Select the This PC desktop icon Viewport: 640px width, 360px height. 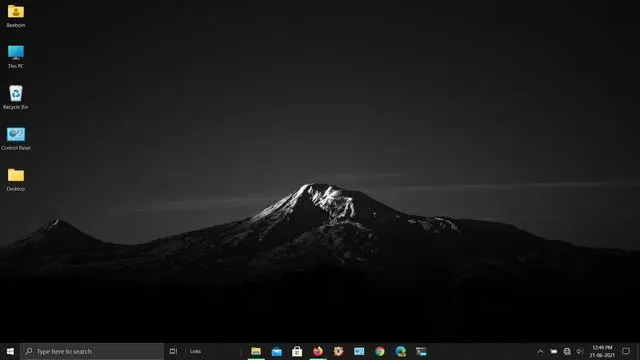coord(16,57)
